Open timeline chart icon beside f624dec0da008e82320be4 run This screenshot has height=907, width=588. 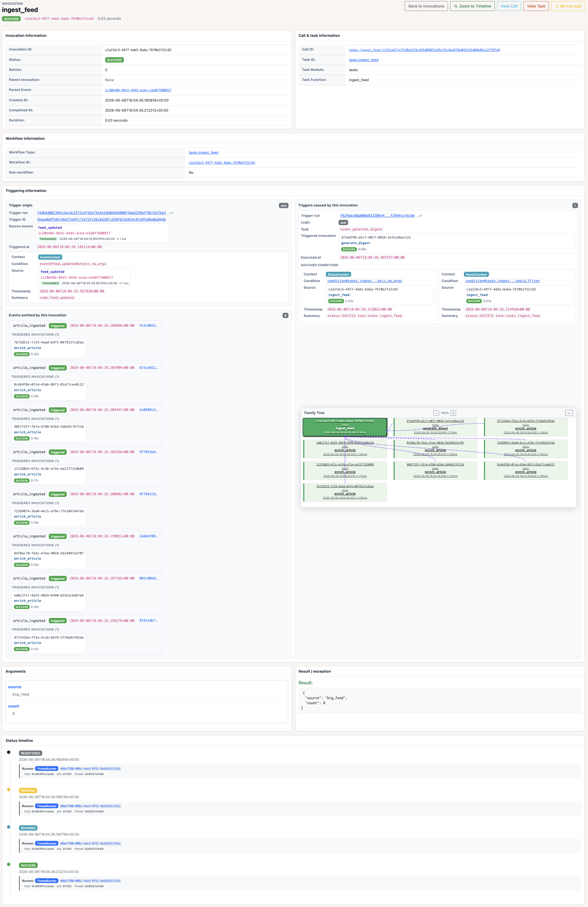click(420, 216)
